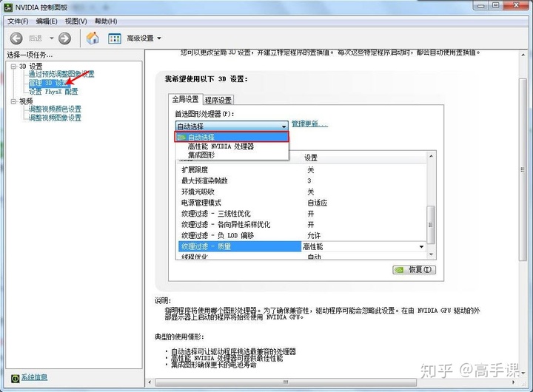533x392 pixels.
Task: Toggle the 首选图形处理器 combo box arrow
Action: (x=284, y=126)
